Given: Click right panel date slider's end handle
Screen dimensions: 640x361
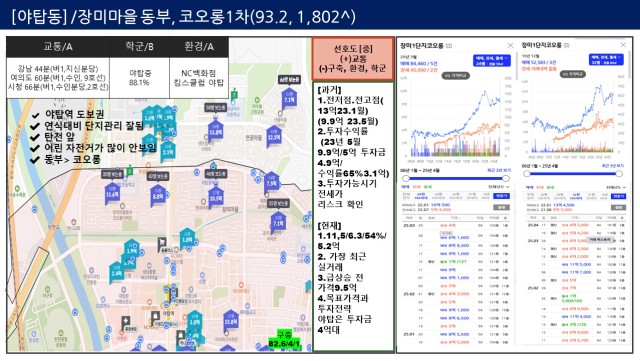Looking at the screenshot, I should tap(619, 174).
